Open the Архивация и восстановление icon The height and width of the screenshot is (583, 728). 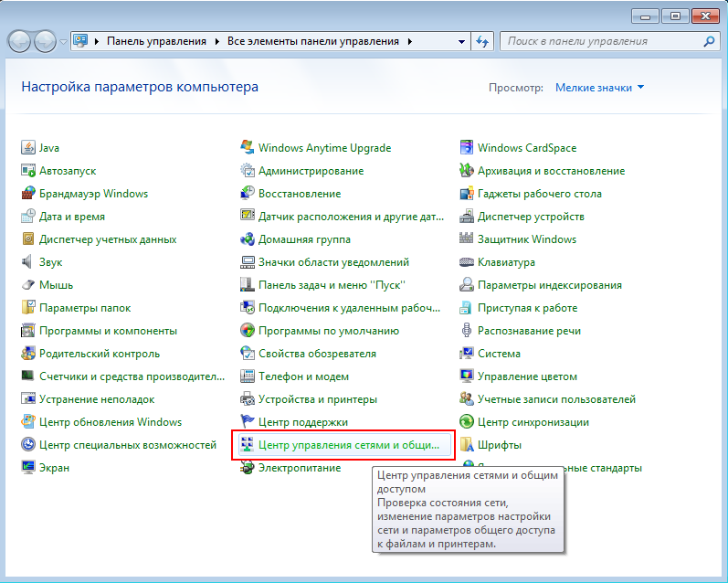point(466,171)
